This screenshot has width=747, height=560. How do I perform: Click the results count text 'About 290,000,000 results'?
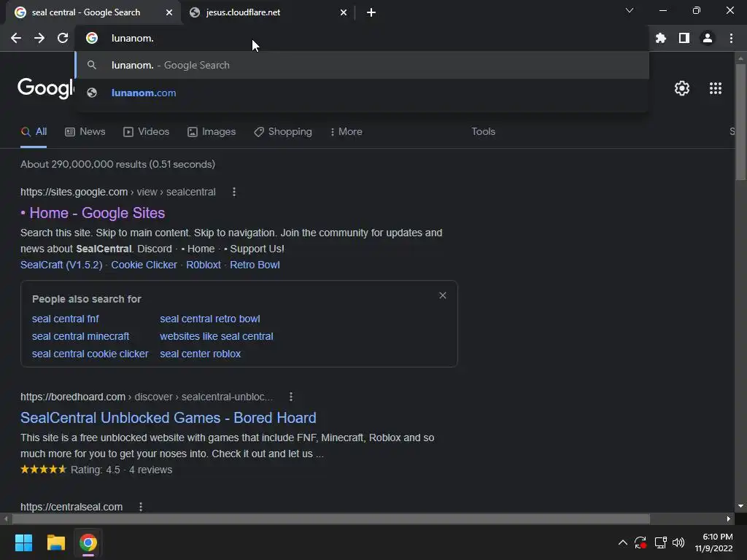pos(83,164)
